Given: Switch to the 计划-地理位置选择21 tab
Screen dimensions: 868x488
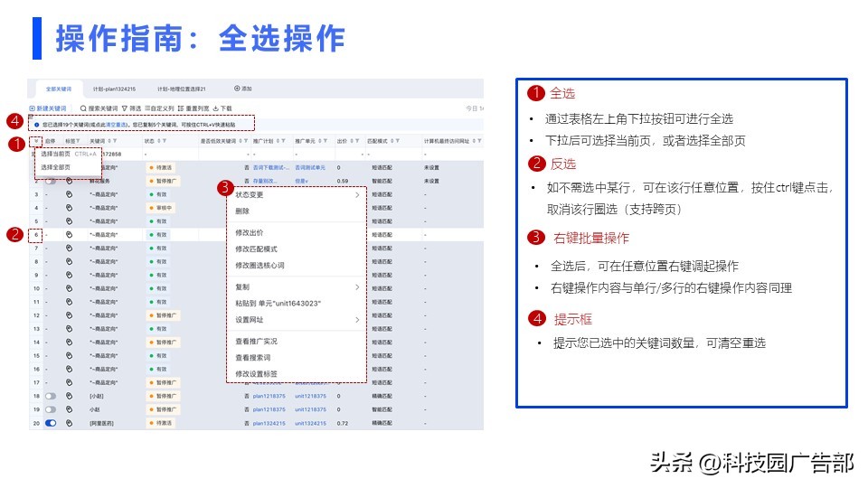Looking at the screenshot, I should pos(182,89).
